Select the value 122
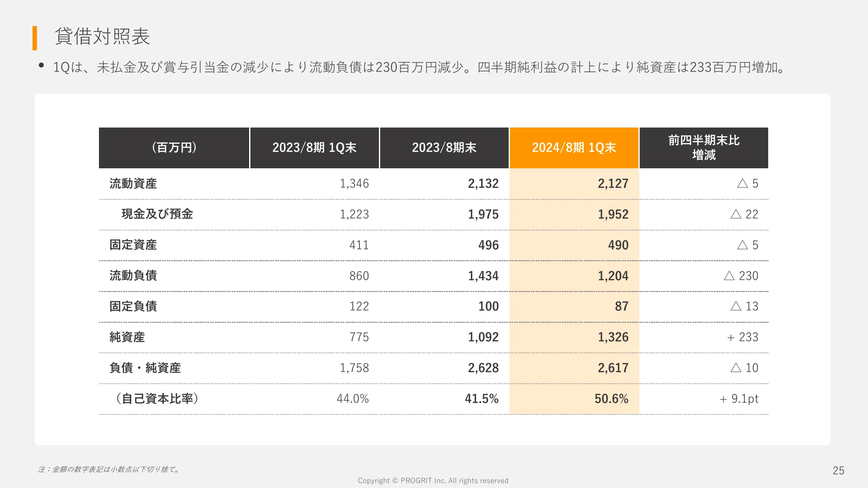Viewport: 868px width, 488px height. 359,306
